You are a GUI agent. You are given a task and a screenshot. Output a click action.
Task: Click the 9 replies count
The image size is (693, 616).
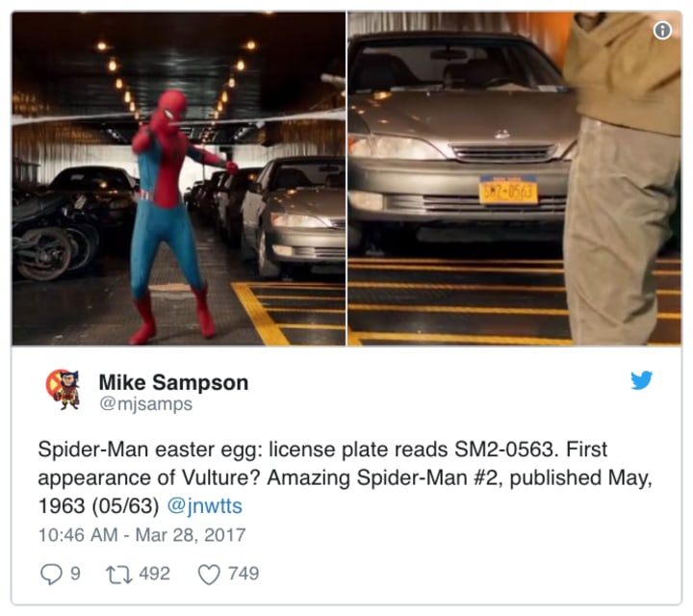click(x=76, y=574)
